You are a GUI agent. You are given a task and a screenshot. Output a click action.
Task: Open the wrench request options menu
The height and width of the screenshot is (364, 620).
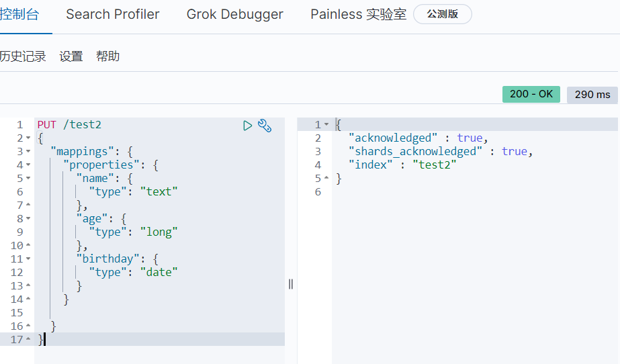coord(265,125)
